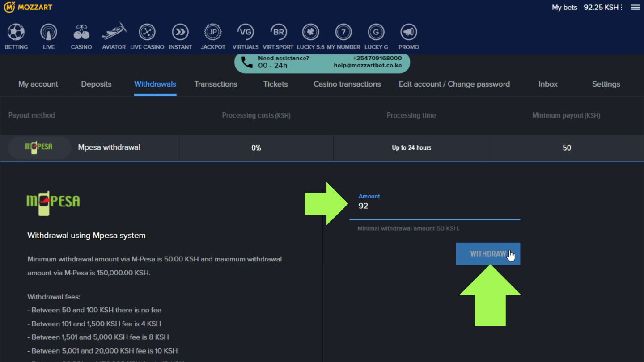Image resolution: width=644 pixels, height=362 pixels.
Task: Click the Amount input field
Action: tap(434, 206)
